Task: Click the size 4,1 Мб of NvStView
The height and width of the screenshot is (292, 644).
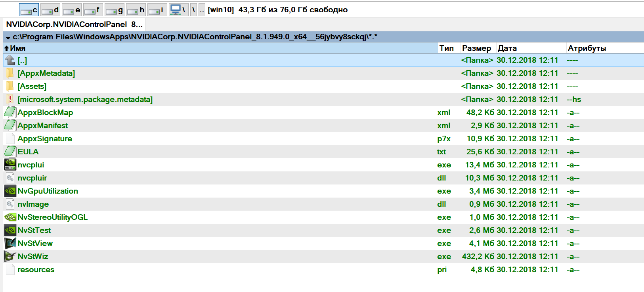Action: pyautogui.click(x=482, y=243)
